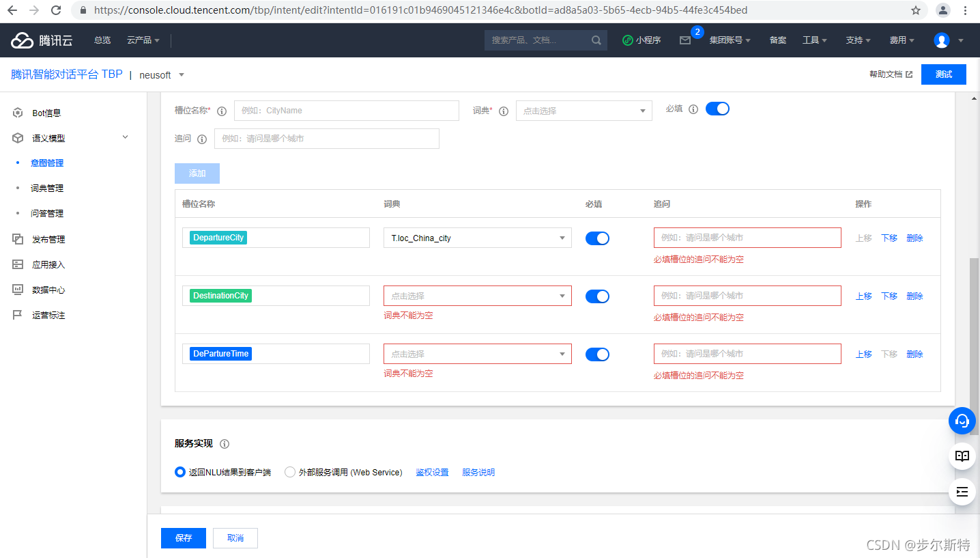Expand the 集团账号 menu
Image resolution: width=980 pixels, height=558 pixels.
coord(730,40)
